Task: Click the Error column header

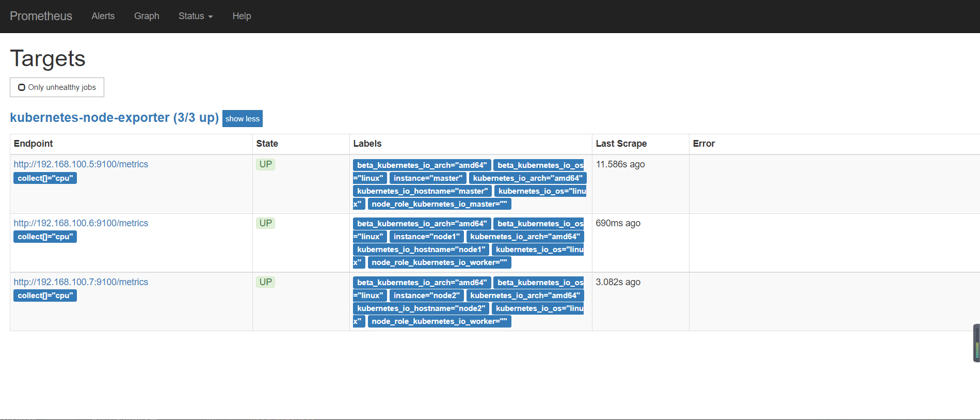Action: pyautogui.click(x=704, y=144)
